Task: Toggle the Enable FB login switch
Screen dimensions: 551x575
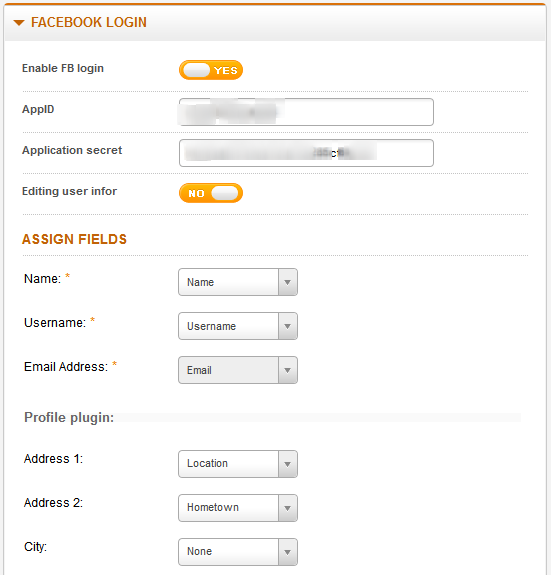Action: 211,70
